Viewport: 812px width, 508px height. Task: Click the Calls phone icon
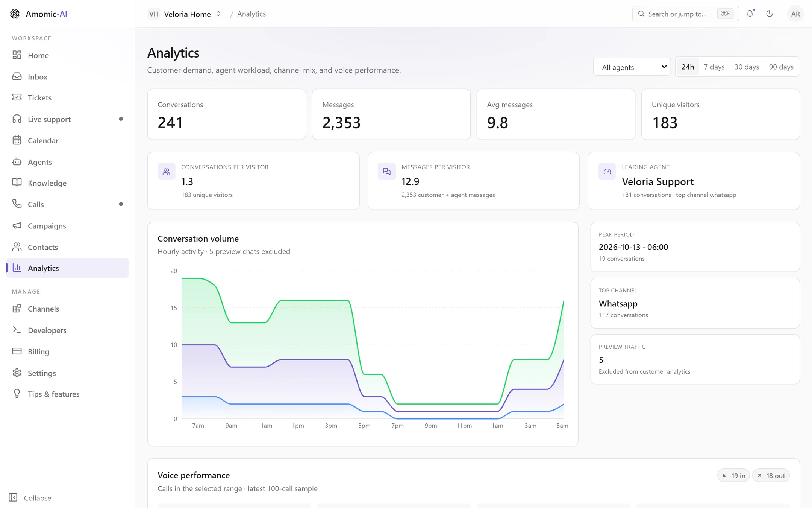(17, 204)
